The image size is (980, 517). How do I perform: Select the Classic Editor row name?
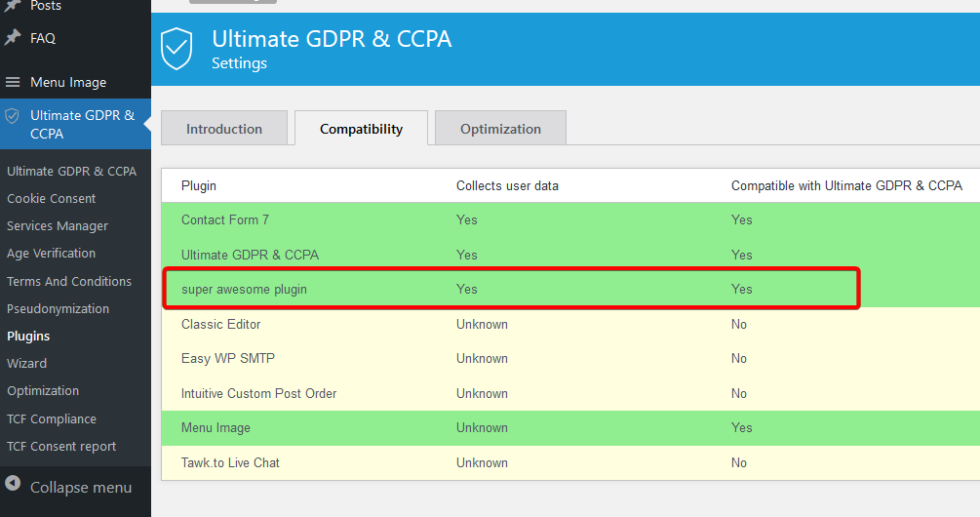220,325
